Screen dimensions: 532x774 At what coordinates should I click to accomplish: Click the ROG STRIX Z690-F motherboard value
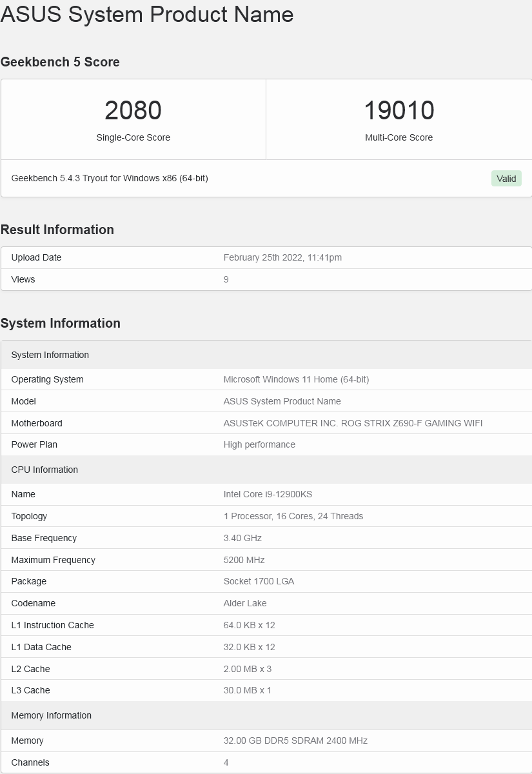click(x=353, y=423)
